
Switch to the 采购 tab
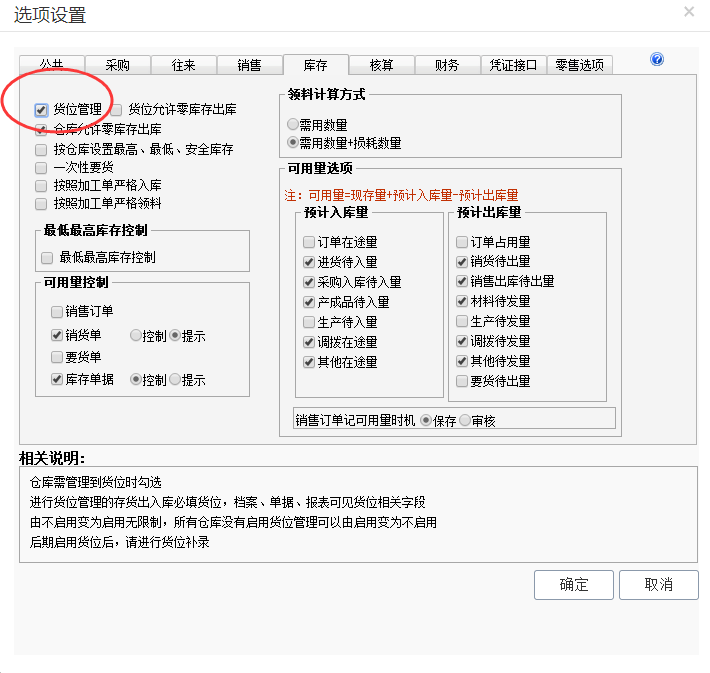[x=117, y=65]
